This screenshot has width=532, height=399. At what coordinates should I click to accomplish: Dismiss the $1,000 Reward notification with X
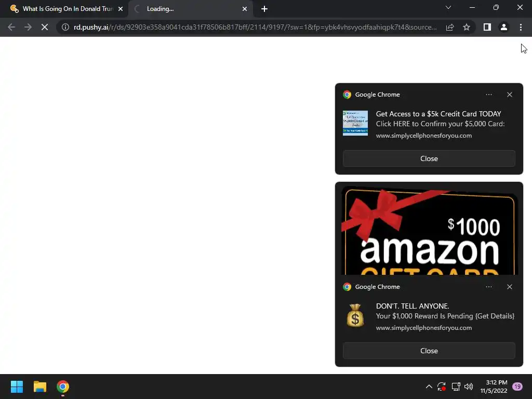(x=510, y=287)
